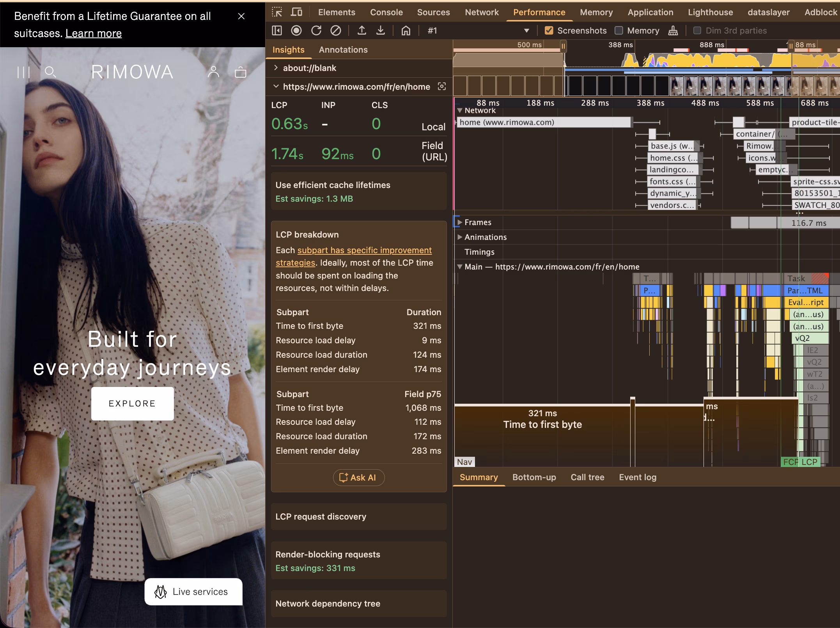Switch to the Elements tab
The width and height of the screenshot is (840, 628).
coord(337,12)
